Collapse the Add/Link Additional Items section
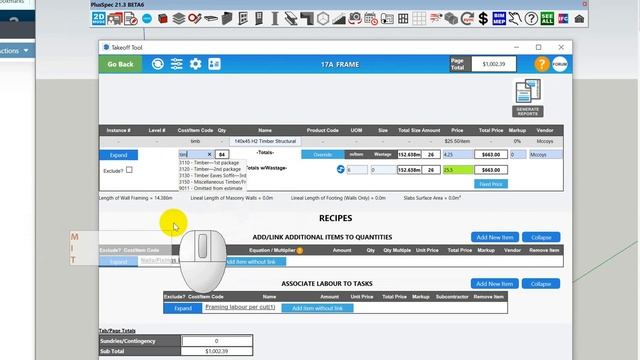Screen dimensions: 640x360 pyautogui.click(x=541, y=237)
